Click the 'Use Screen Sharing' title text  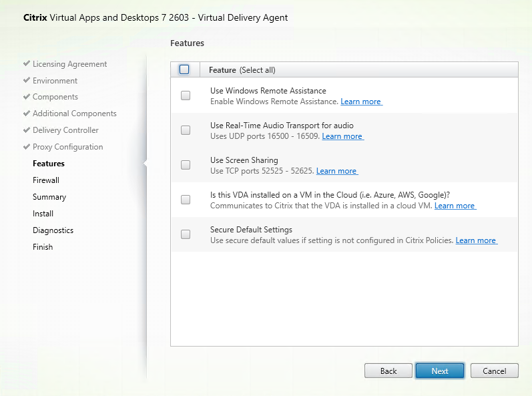coord(244,160)
